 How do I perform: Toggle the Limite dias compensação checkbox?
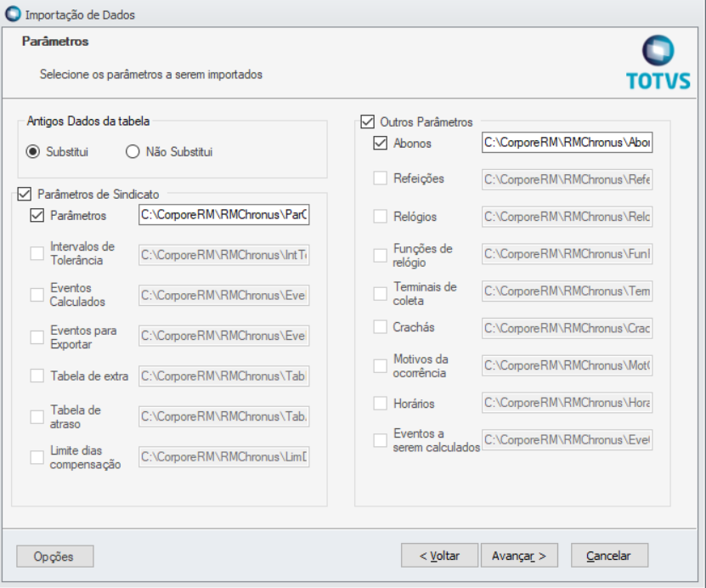37,457
